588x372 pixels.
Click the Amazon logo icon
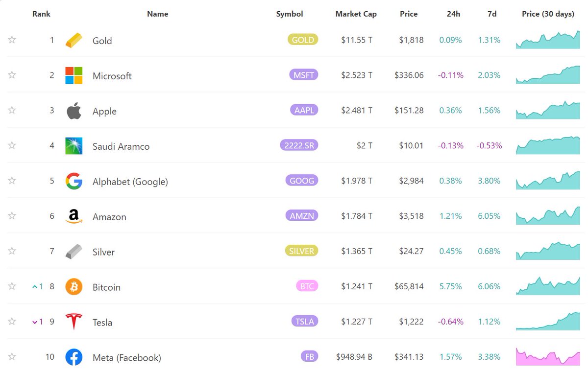tap(74, 216)
